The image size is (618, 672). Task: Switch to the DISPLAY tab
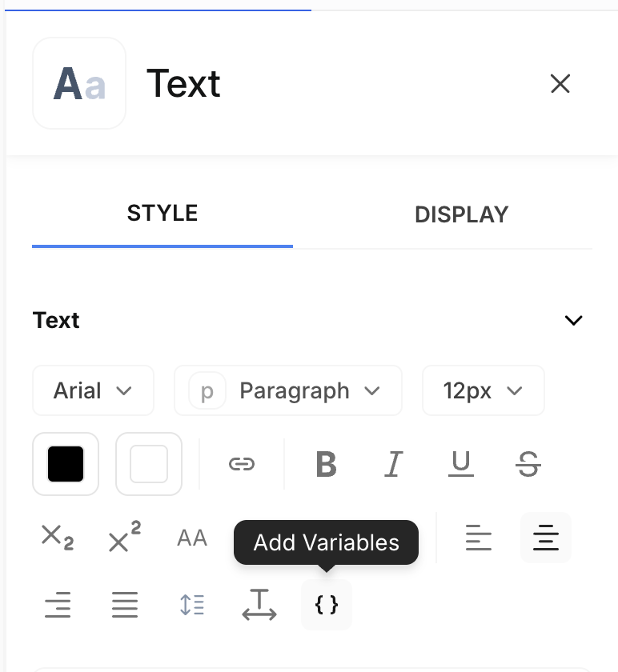[x=461, y=214]
